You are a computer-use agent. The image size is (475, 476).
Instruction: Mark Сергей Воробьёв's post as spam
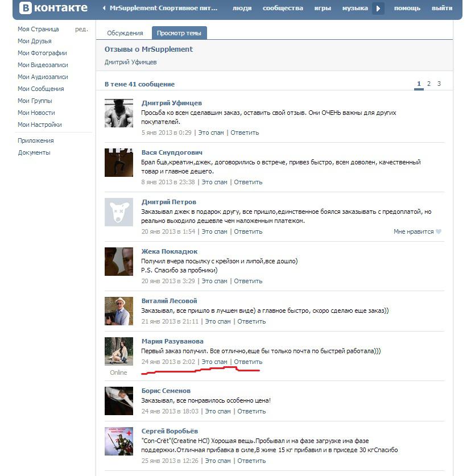[218, 461]
